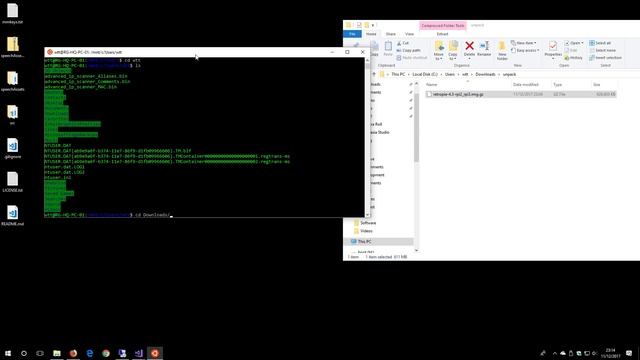Sort files by the Date modified column
The image size is (640, 360).
(526, 84)
